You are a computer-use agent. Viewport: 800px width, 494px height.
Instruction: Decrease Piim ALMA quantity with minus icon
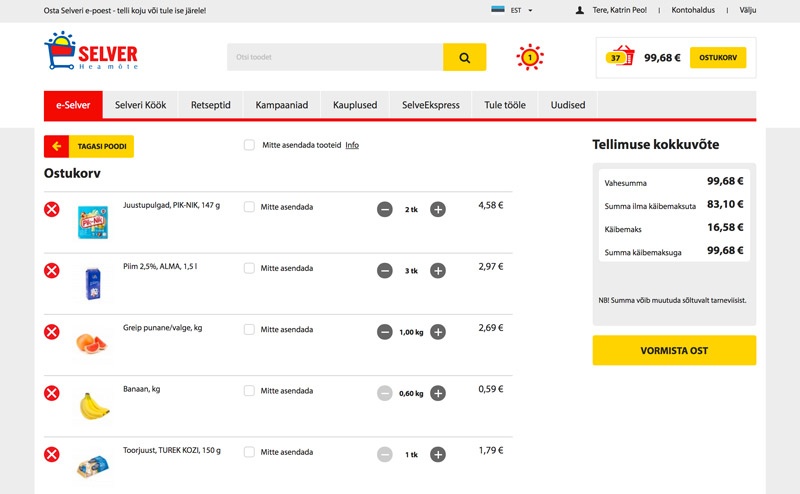(x=385, y=270)
